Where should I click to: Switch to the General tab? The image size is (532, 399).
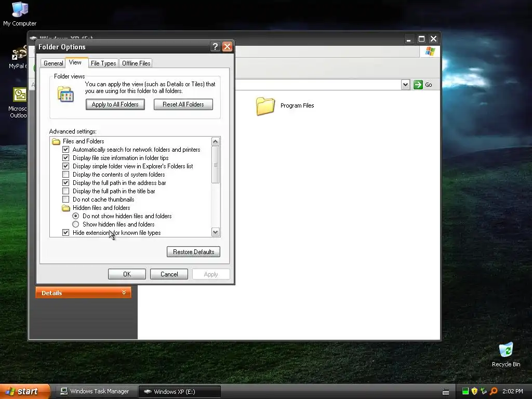54,63
